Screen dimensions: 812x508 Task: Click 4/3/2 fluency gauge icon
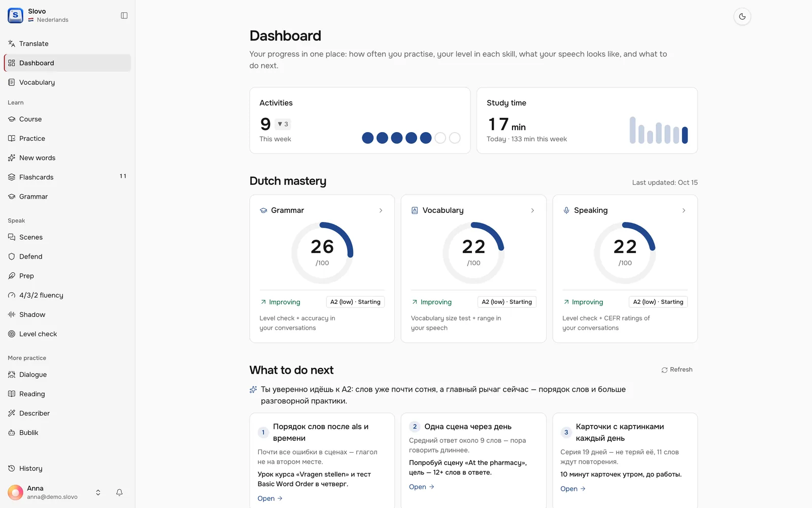point(12,295)
